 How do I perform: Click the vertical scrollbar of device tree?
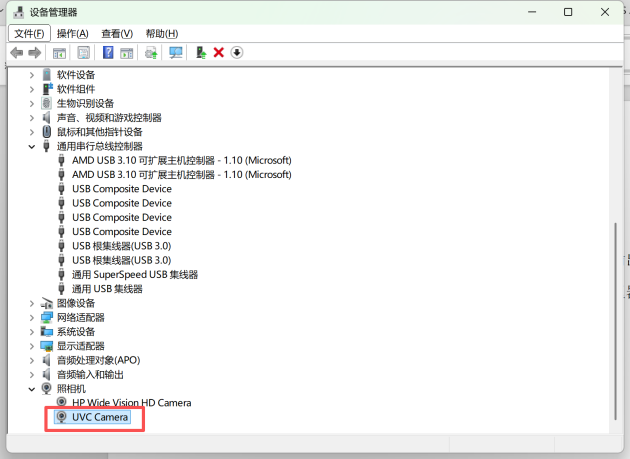615,321
